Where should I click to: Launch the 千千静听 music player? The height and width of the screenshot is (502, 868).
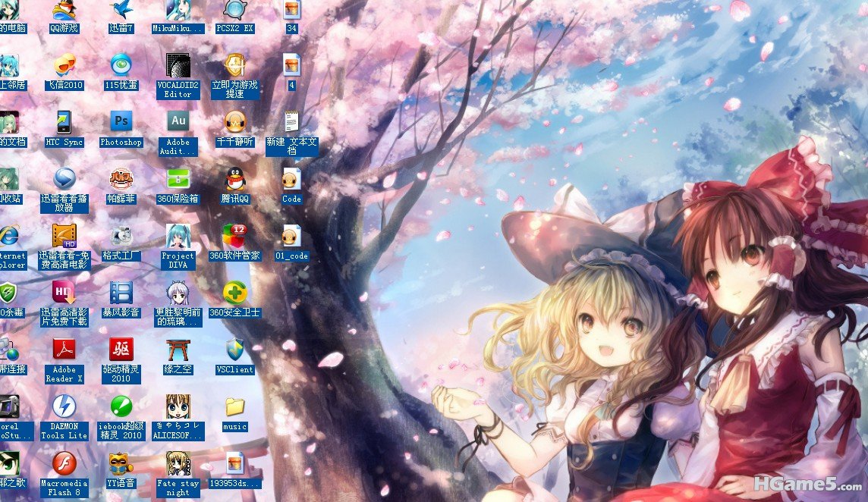tap(234, 122)
